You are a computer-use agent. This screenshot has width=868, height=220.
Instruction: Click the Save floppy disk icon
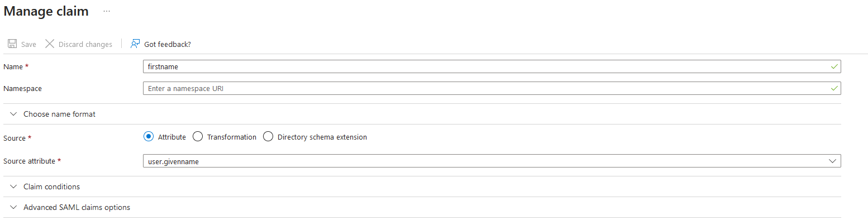tap(12, 44)
